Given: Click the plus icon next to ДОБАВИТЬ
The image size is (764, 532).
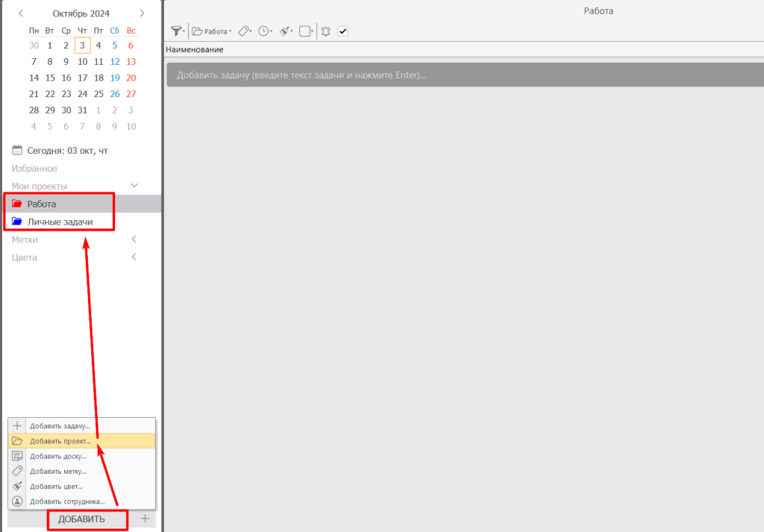Looking at the screenshot, I should coord(145,519).
